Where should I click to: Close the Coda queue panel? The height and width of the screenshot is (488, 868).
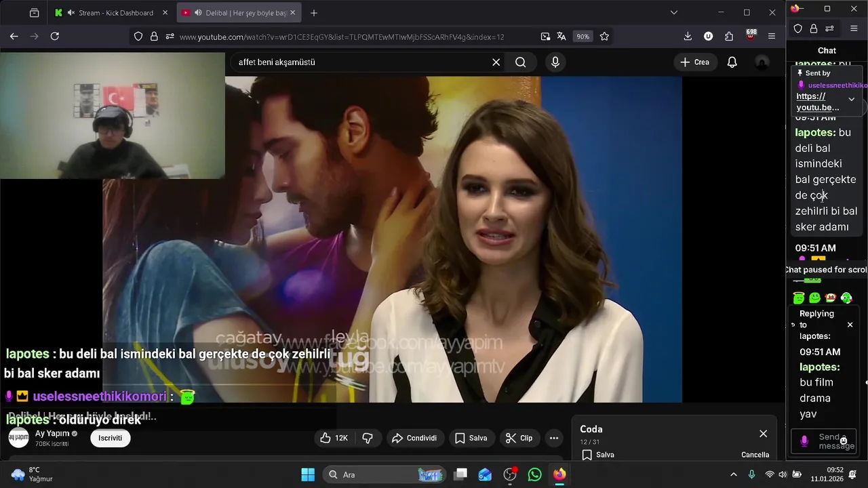(764, 434)
